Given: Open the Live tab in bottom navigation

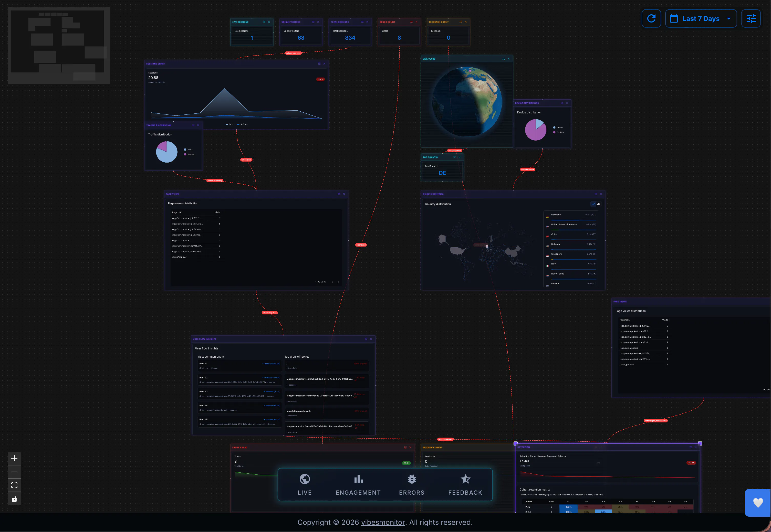Looking at the screenshot, I should click(x=305, y=485).
